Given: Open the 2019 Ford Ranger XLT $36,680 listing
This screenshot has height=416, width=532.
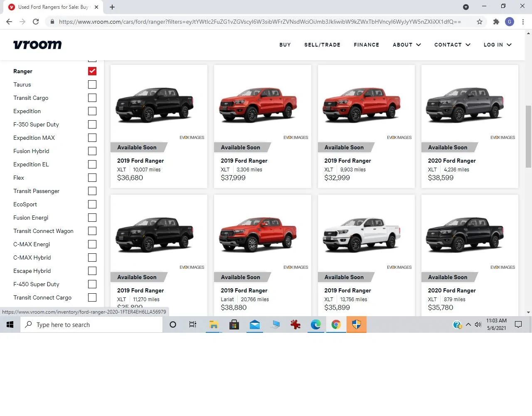Looking at the screenshot, I should coord(159,126).
